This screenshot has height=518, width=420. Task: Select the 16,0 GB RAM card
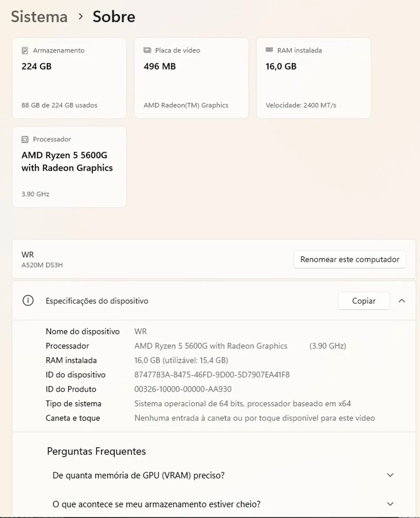click(x=313, y=78)
